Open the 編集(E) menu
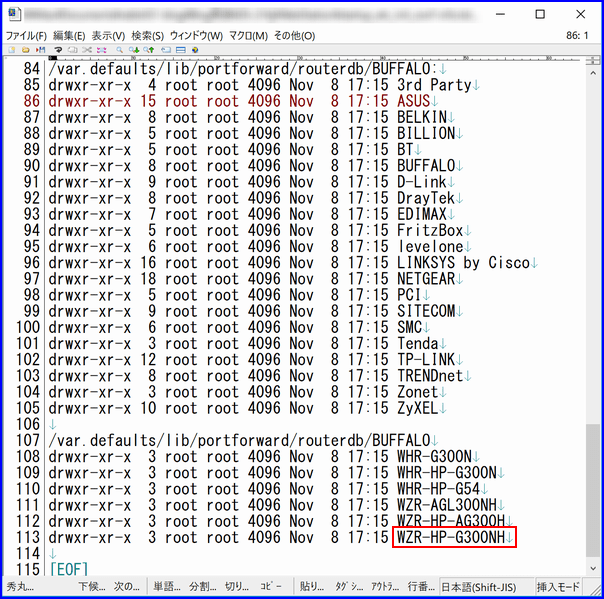 (69, 36)
